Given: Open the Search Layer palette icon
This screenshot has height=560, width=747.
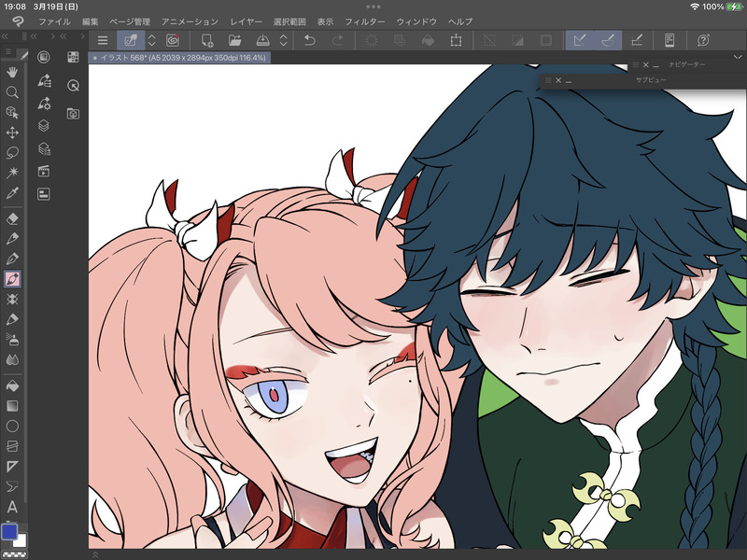Looking at the screenshot, I should (x=44, y=148).
